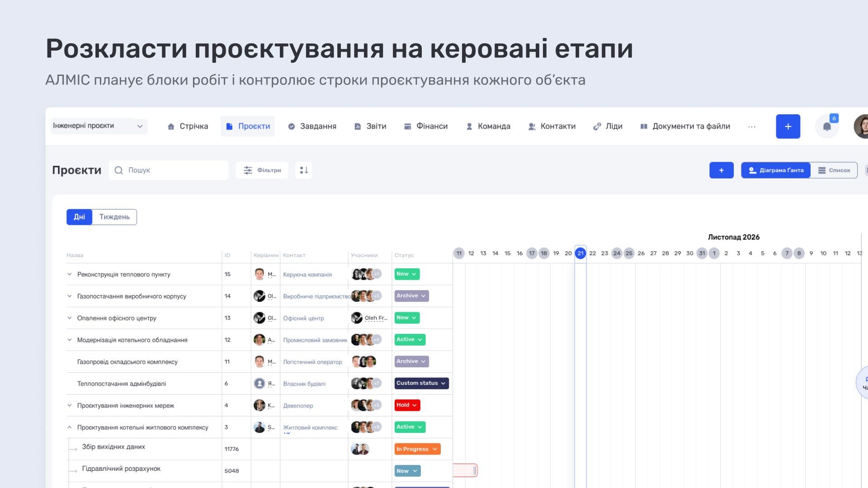Click the search magnifier icon
This screenshot has height=488, width=868.
tap(119, 170)
